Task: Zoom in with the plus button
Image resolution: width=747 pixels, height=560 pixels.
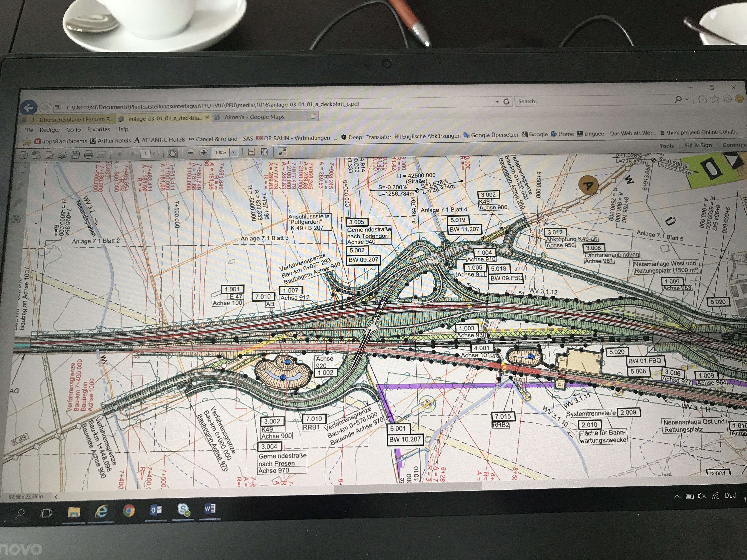Action: point(203,153)
